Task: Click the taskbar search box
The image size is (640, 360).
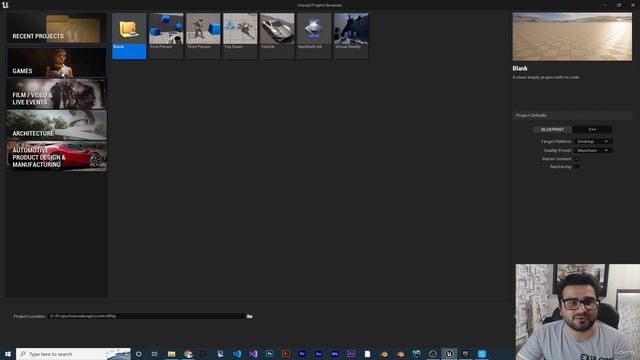Action: click(73, 354)
